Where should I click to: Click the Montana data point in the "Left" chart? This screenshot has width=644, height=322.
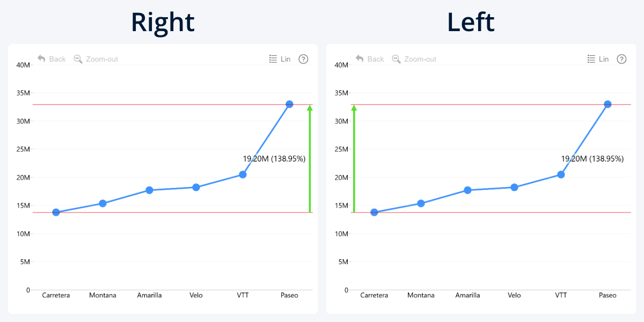pos(421,203)
